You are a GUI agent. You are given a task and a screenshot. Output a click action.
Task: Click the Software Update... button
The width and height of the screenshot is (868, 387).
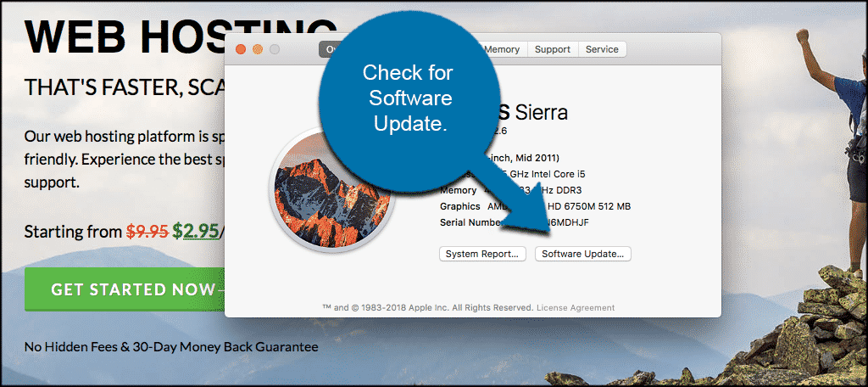coord(583,254)
